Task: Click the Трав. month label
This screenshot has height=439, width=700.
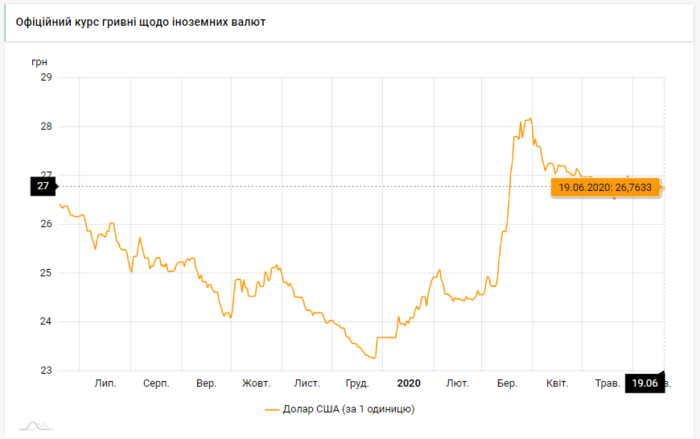Action: (x=607, y=383)
